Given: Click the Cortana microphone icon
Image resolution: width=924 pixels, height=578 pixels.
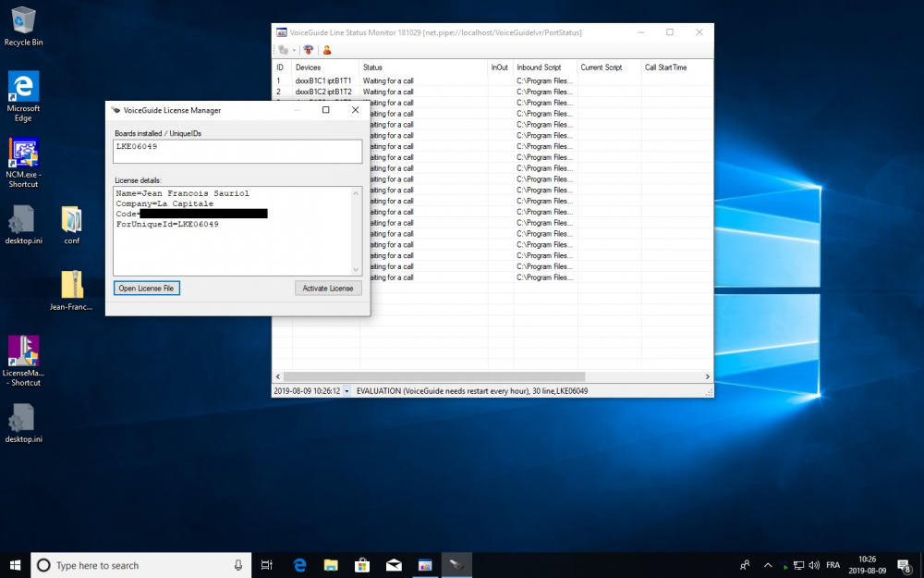Looking at the screenshot, I should (x=238, y=565).
